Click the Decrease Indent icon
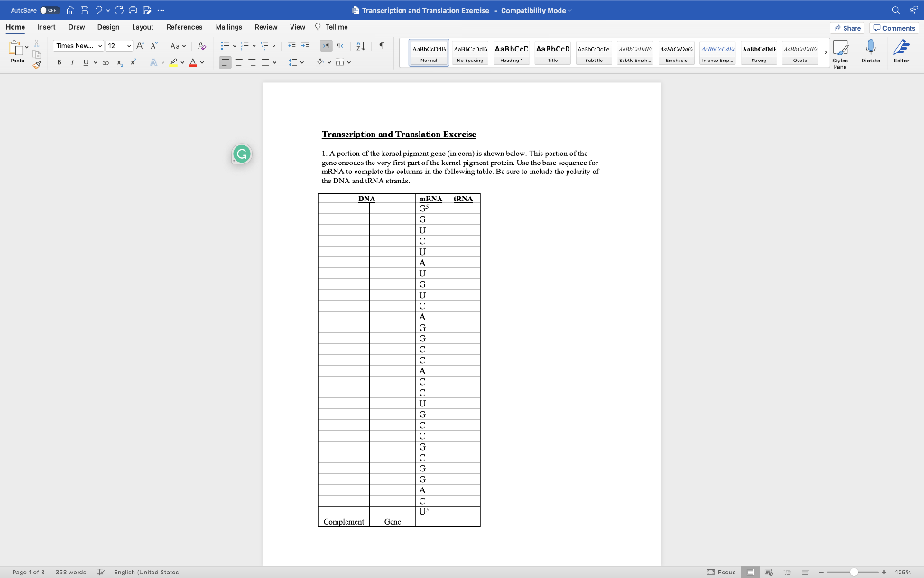 point(291,46)
